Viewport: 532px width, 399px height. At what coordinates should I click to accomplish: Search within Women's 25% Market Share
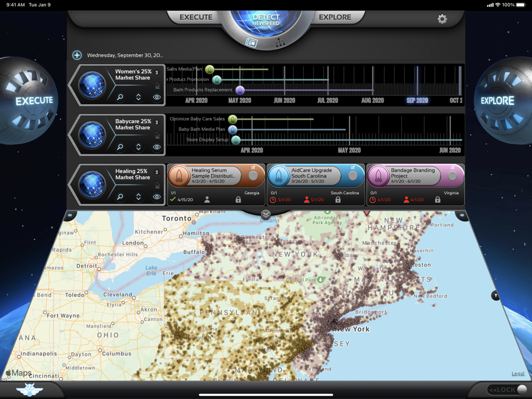click(x=120, y=97)
